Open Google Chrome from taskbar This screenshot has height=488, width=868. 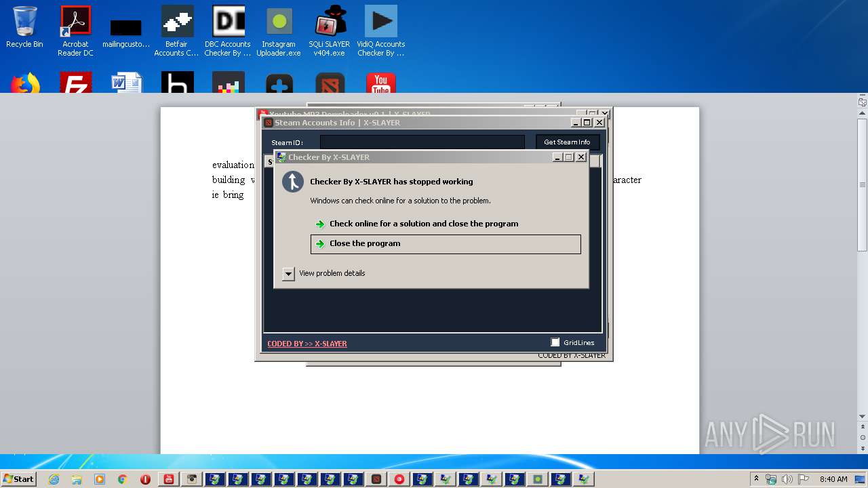pos(123,479)
